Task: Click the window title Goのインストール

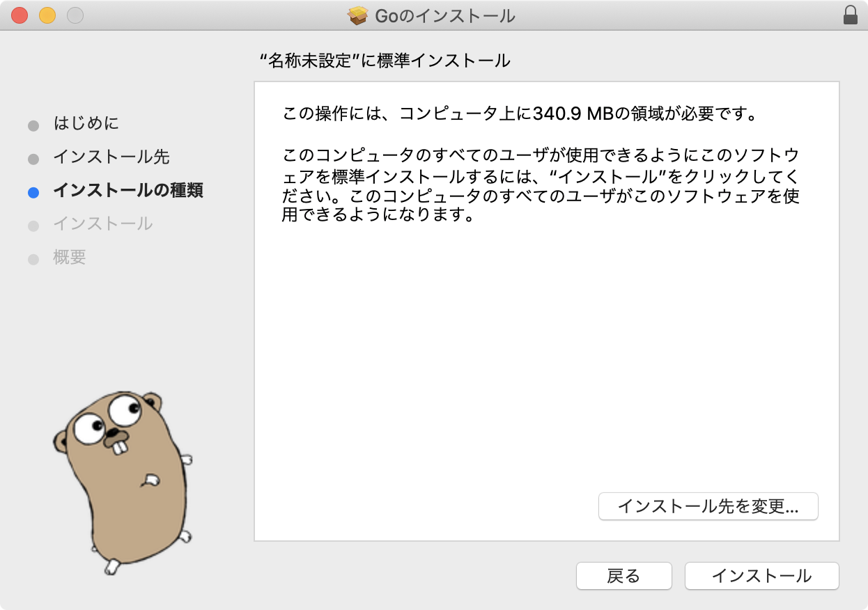Action: click(x=445, y=15)
